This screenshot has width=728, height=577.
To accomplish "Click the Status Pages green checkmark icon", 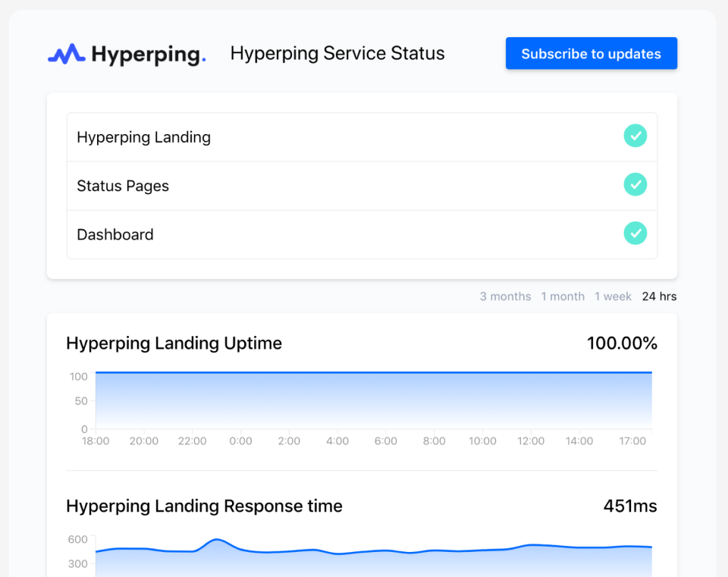I will click(x=635, y=185).
